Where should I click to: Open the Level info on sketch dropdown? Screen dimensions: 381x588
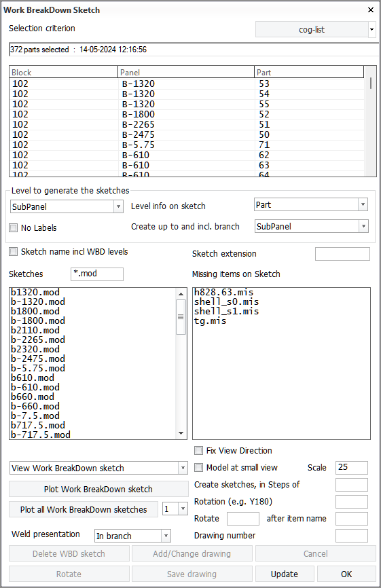[x=363, y=205]
